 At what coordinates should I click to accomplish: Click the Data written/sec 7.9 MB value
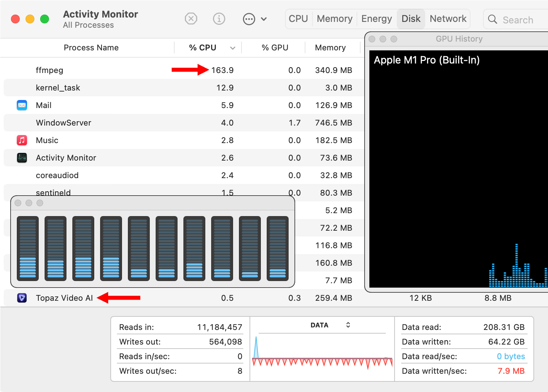pos(511,371)
